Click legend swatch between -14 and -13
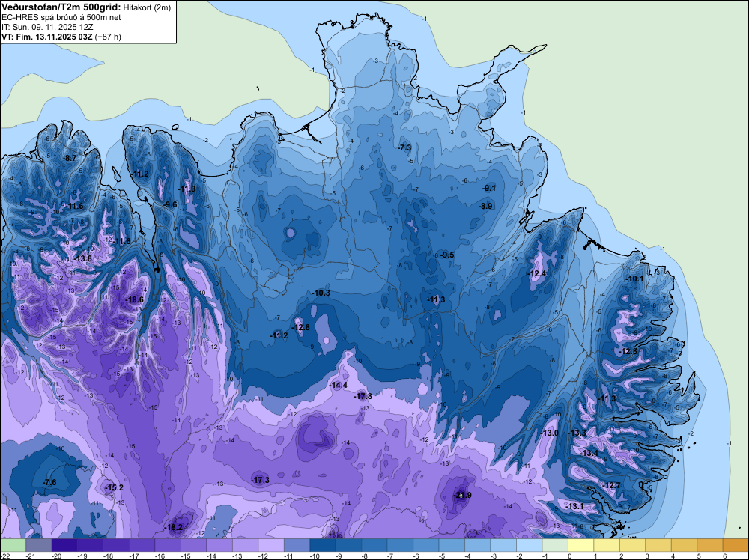 click(x=219, y=545)
